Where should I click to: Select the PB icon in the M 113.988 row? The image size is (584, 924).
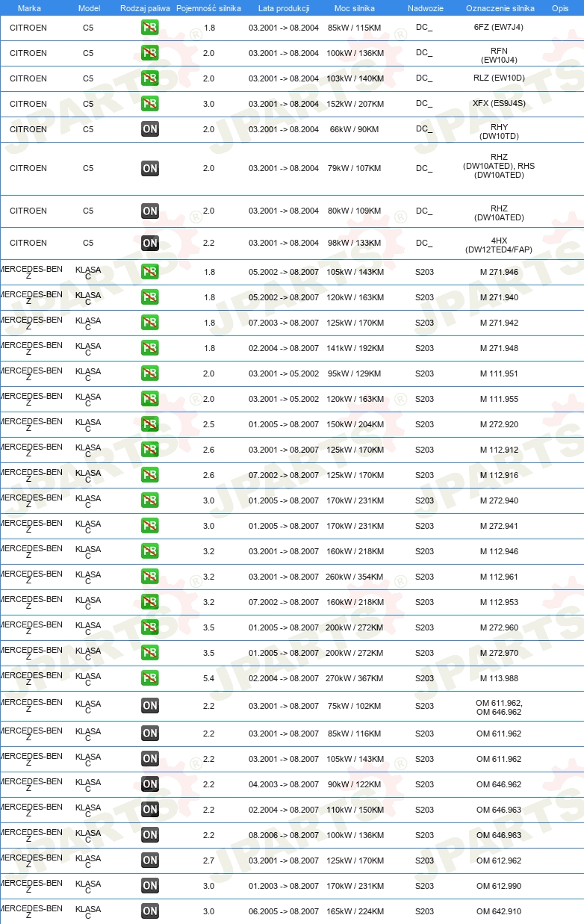tap(150, 678)
